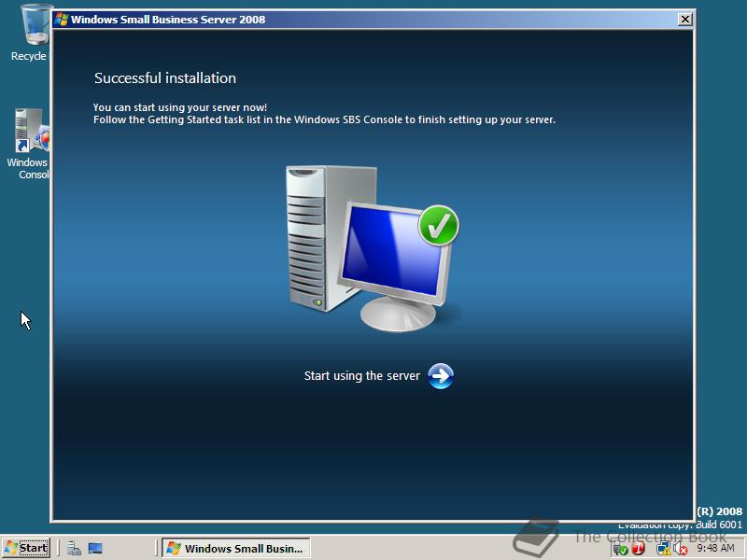Click the green checkmark badge on the monitor

tap(438, 225)
